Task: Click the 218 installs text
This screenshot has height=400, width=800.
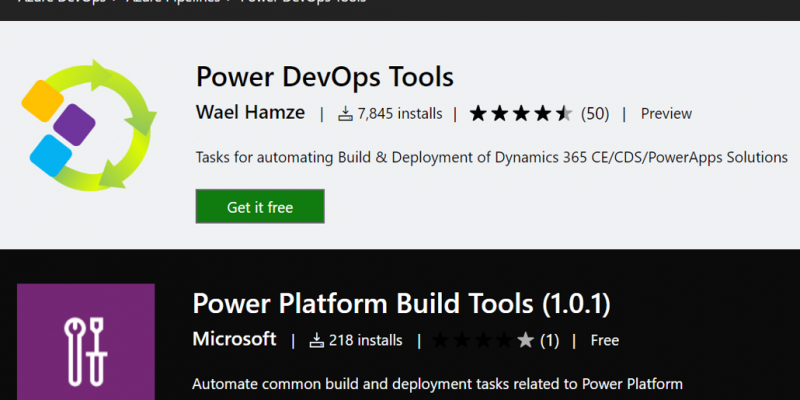Action: tap(365, 340)
